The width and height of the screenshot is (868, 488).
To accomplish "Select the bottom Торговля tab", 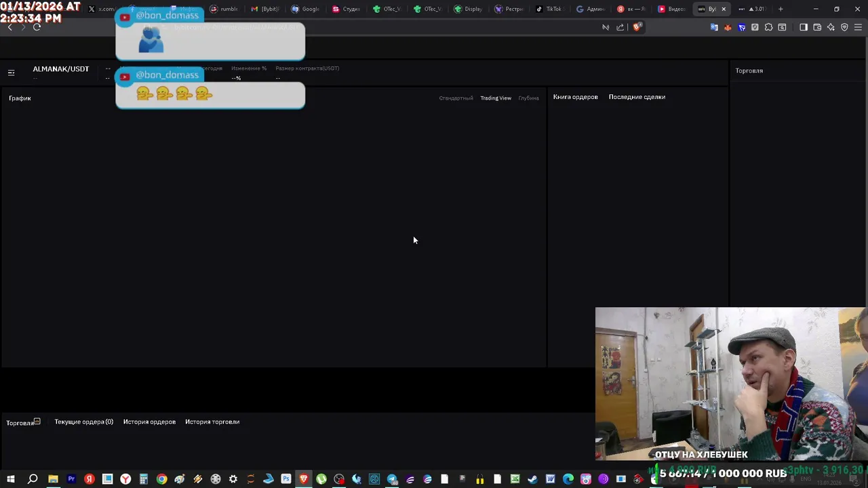I will pos(20,423).
